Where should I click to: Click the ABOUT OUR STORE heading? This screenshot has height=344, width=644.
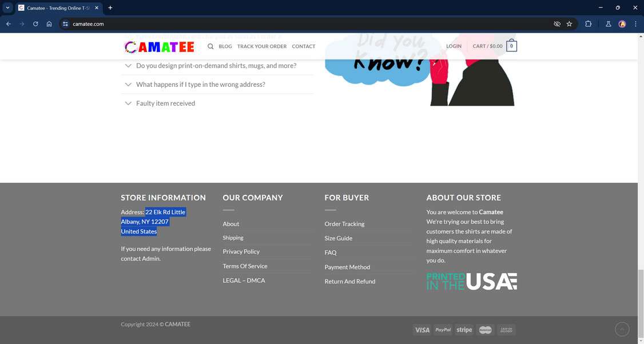464,198
